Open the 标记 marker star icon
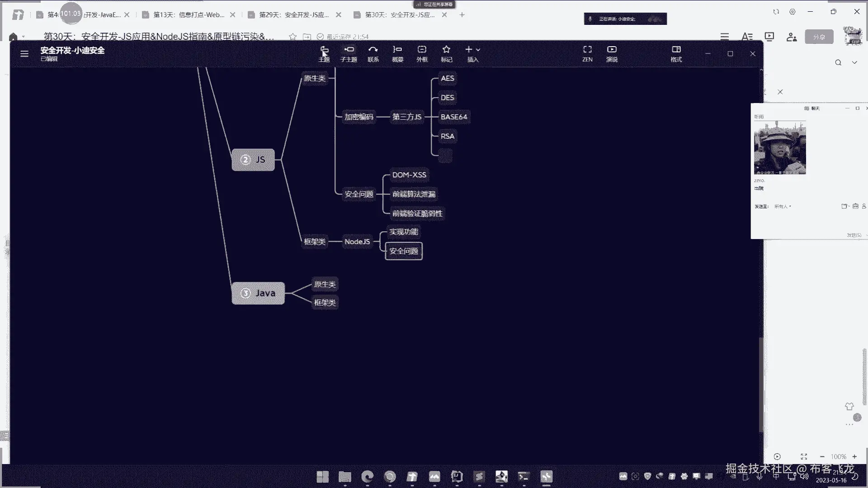The width and height of the screenshot is (868, 488). (x=446, y=53)
